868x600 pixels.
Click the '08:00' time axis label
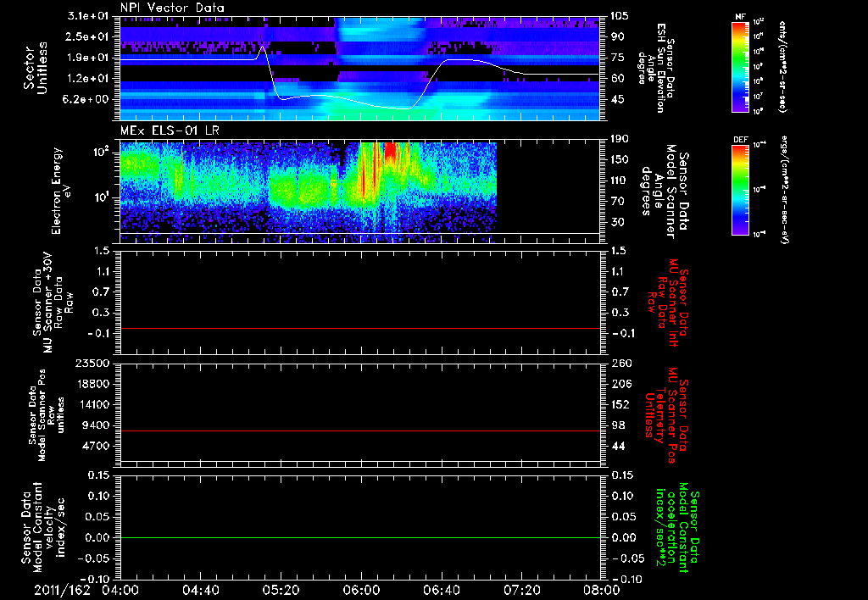(x=601, y=590)
